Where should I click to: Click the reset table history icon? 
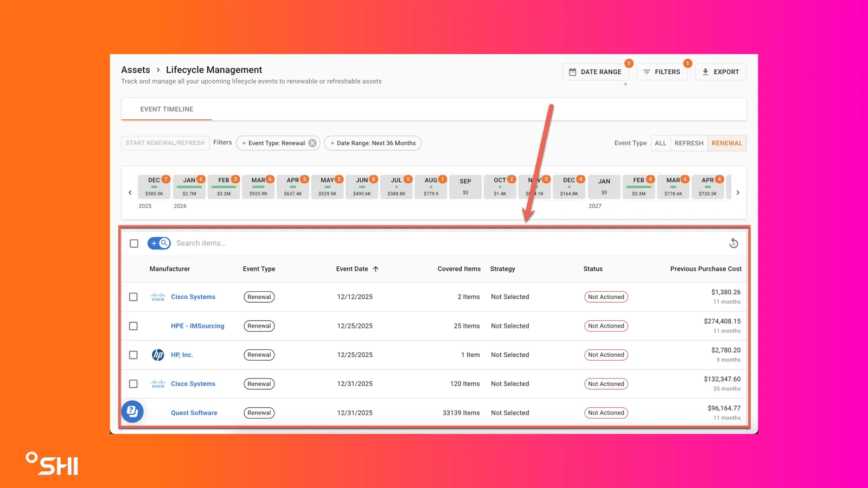coord(733,243)
